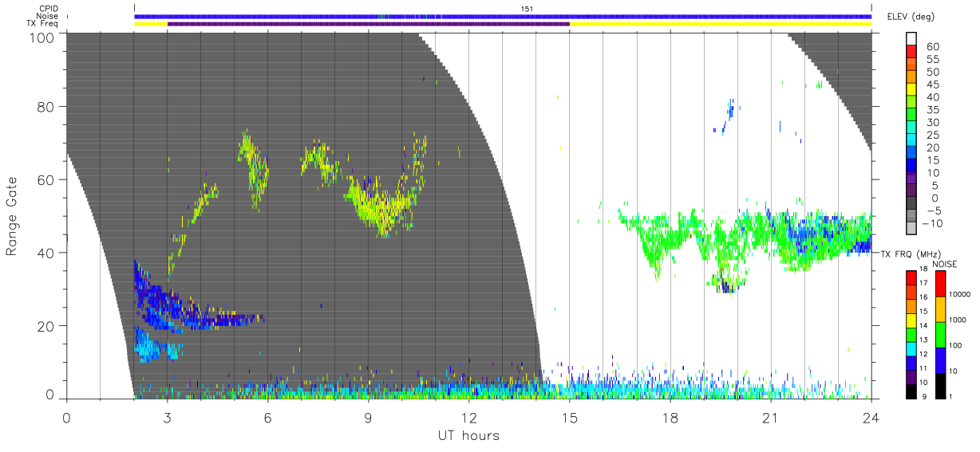Click the 12 tick label on UT axis
This screenshot has height=452, width=980.
click(468, 417)
